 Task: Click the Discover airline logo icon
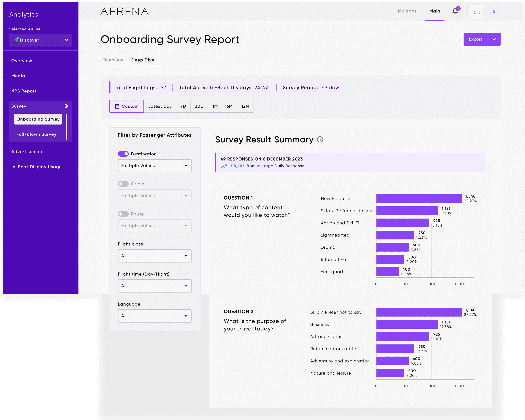coord(16,40)
